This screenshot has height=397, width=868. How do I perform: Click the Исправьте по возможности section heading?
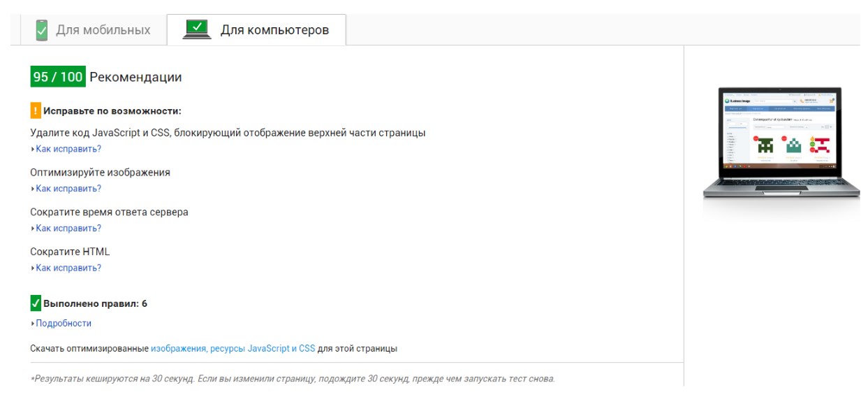click(x=112, y=111)
